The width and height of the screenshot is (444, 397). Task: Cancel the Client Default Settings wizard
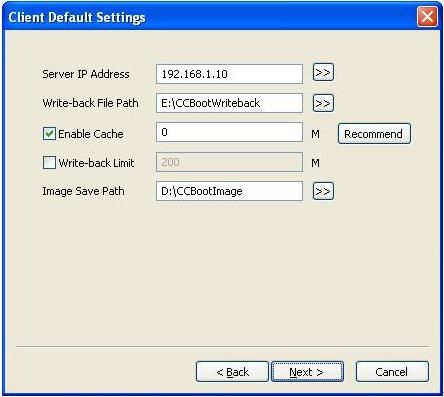[392, 371]
